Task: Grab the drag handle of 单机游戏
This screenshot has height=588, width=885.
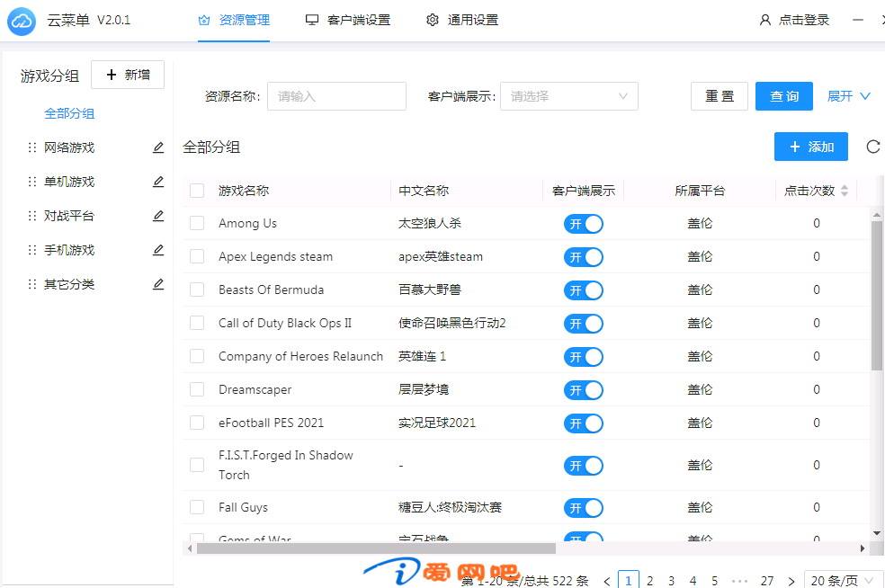Action: [x=32, y=182]
